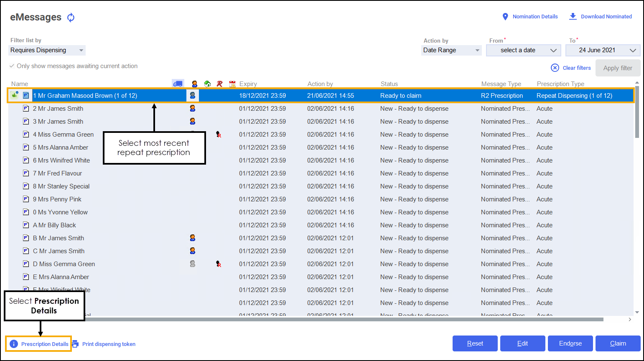
Task: Open the Nomination Details link
Action: coord(530,17)
